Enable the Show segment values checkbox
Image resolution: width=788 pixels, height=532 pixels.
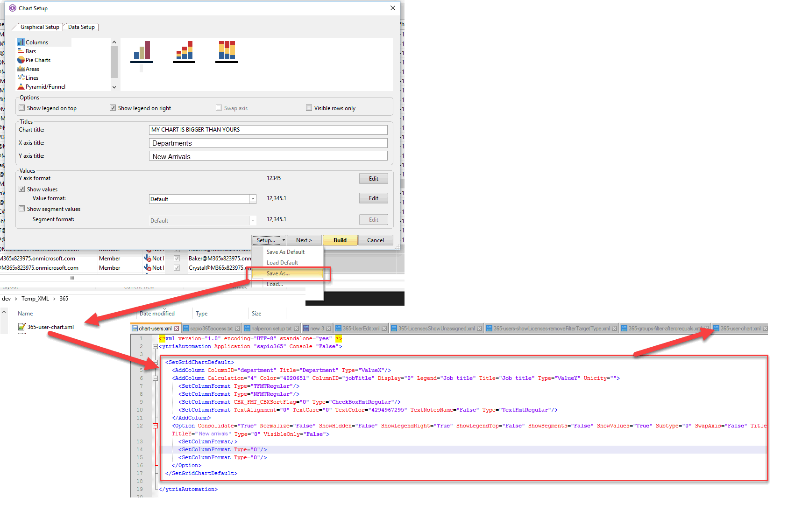21,208
